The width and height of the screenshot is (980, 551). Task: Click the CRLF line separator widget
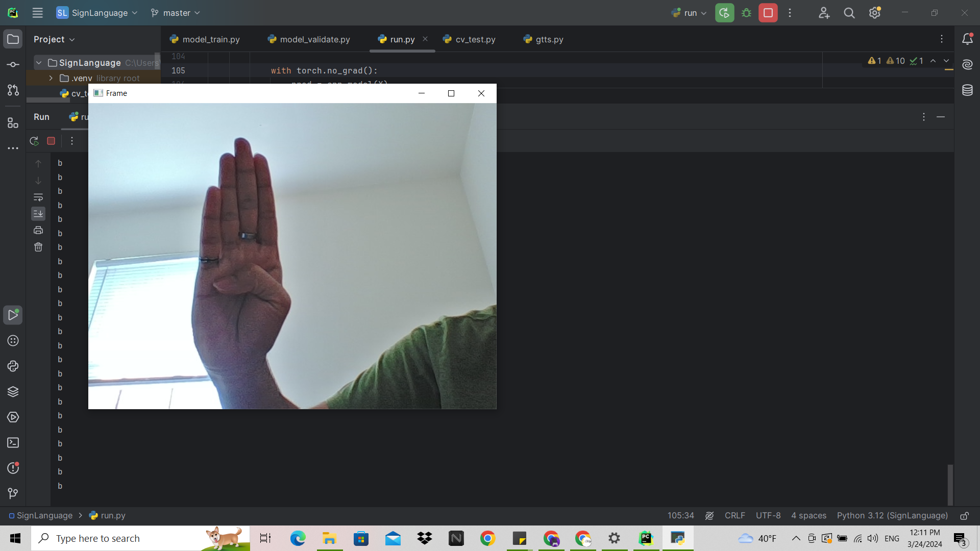(x=734, y=516)
